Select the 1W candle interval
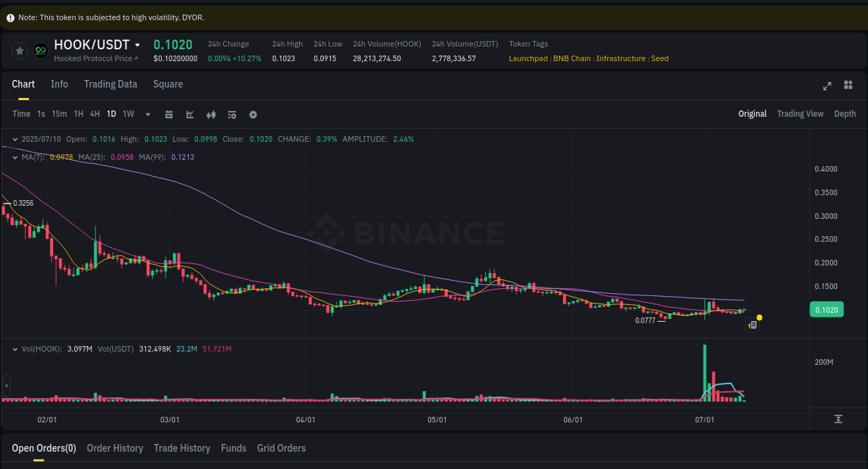 (x=128, y=114)
